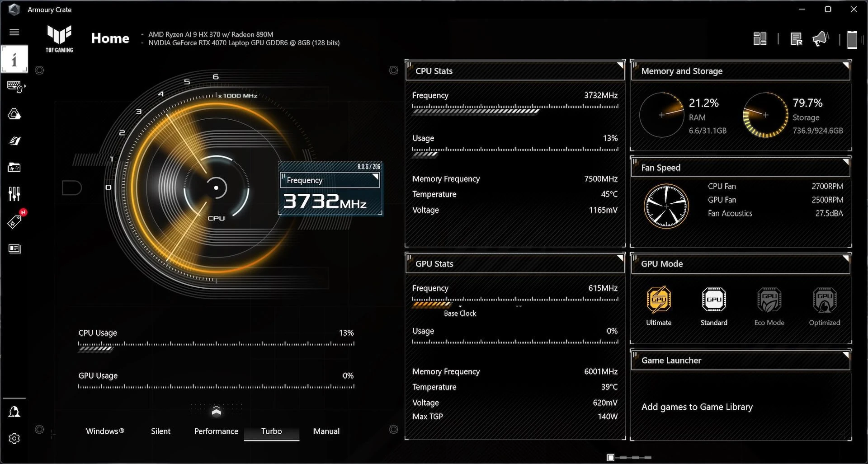
Task: Select the keyboard device icon in sidebar
Action: click(14, 86)
